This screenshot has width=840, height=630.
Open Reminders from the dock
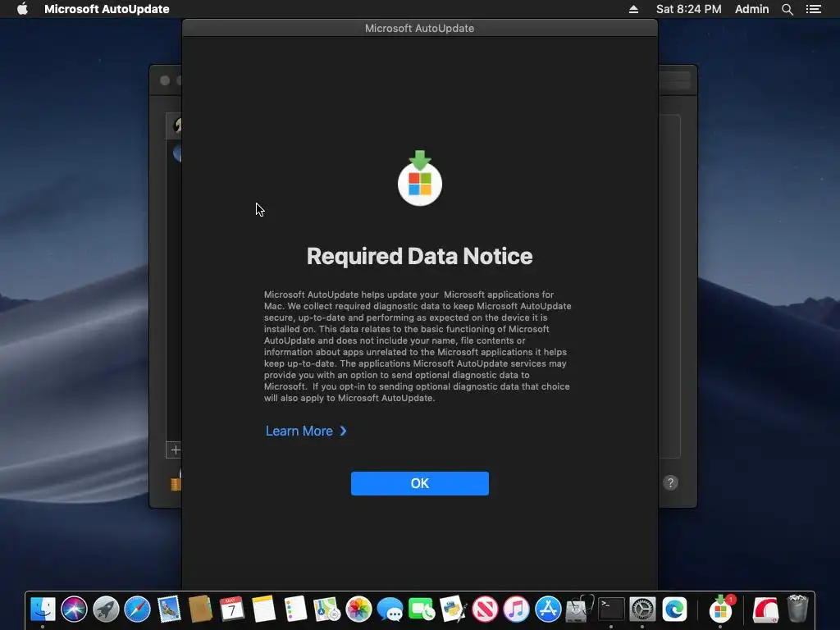(295, 609)
